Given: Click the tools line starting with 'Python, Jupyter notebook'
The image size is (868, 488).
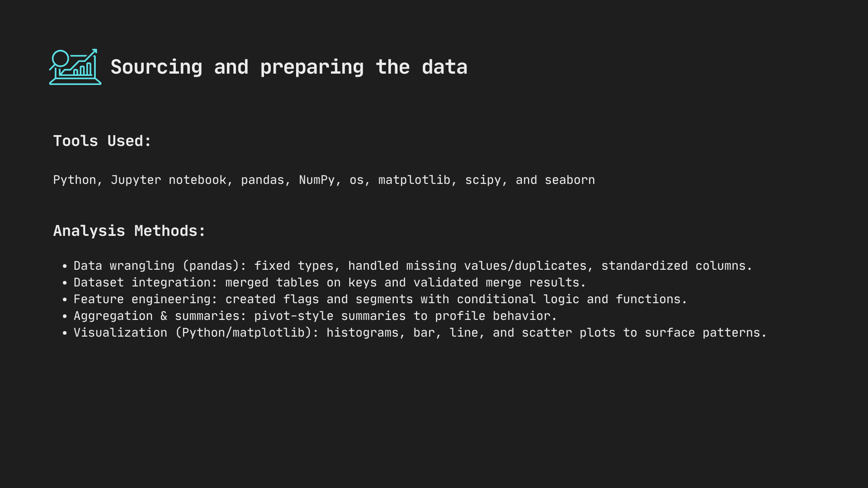Looking at the screenshot, I should point(324,180).
